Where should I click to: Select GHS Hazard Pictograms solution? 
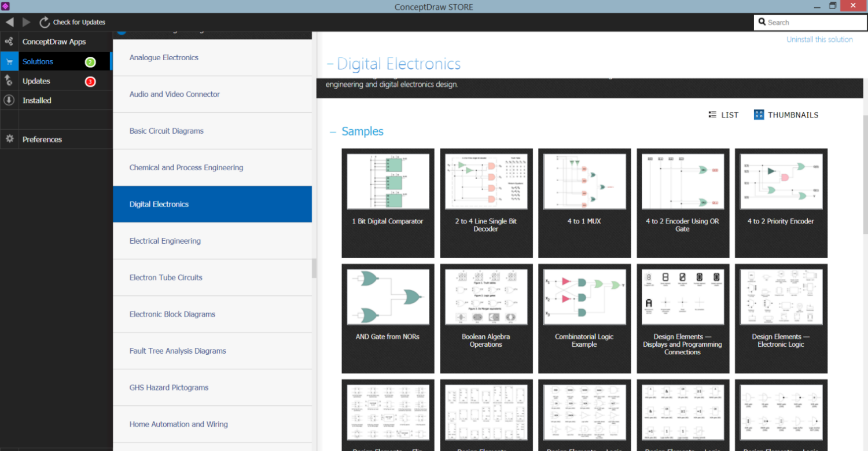212,387
